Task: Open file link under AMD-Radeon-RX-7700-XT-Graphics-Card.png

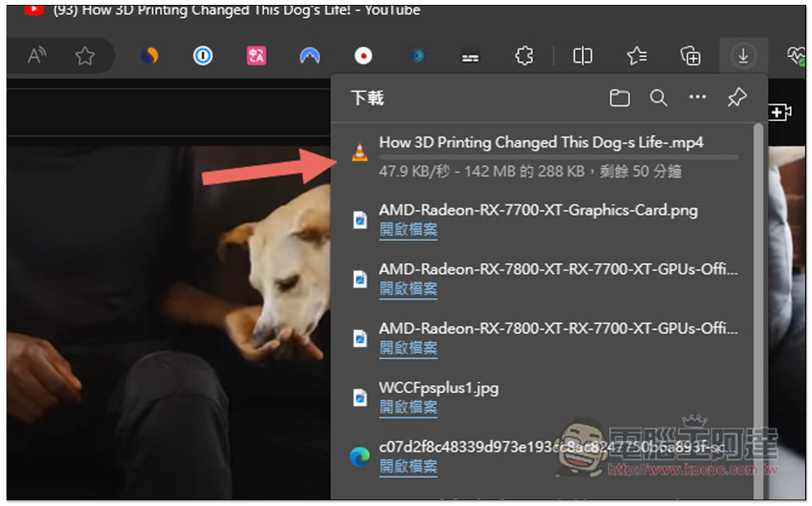Action: click(x=408, y=229)
